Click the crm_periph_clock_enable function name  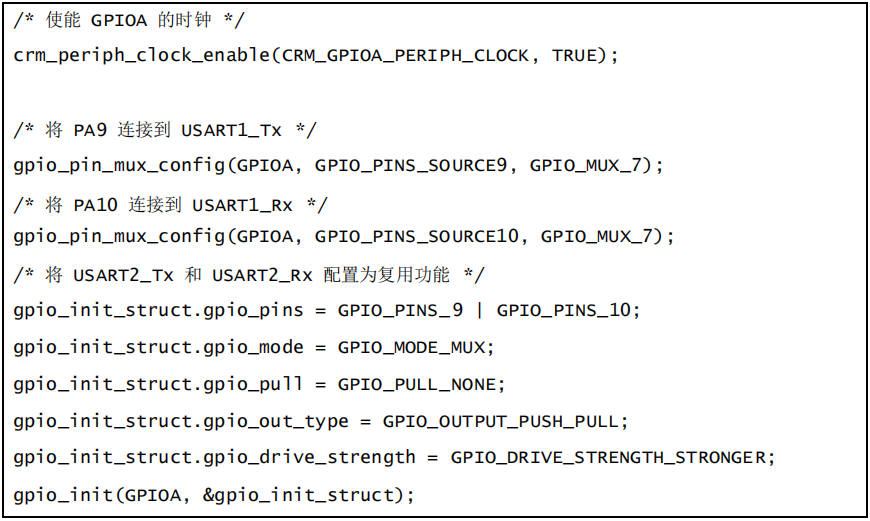[141, 55]
